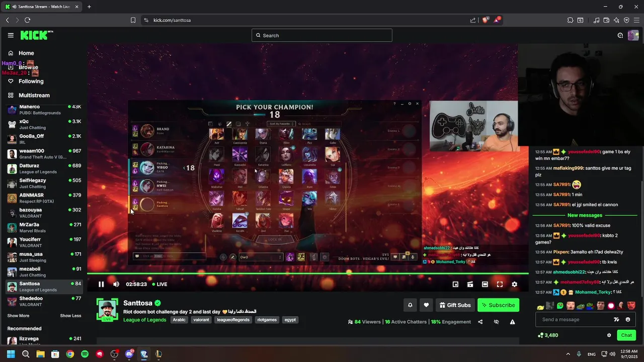Follow Santtosa with the heart button

pyautogui.click(x=426, y=305)
